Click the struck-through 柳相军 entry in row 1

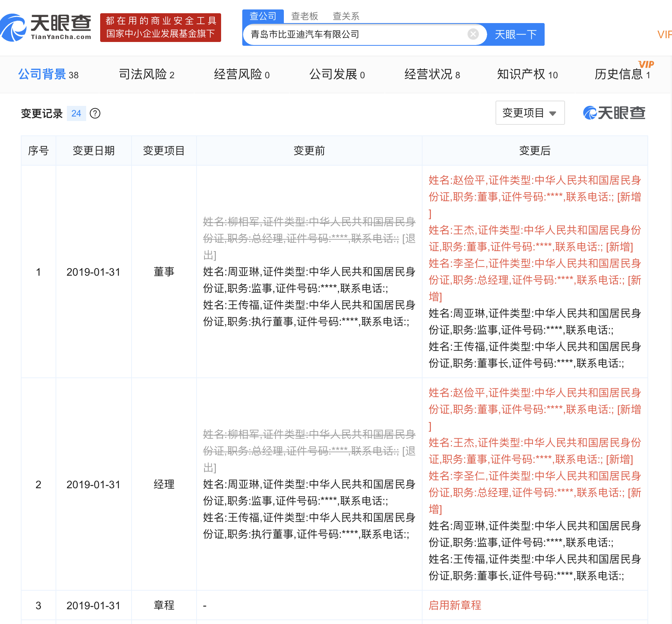pyautogui.click(x=309, y=238)
